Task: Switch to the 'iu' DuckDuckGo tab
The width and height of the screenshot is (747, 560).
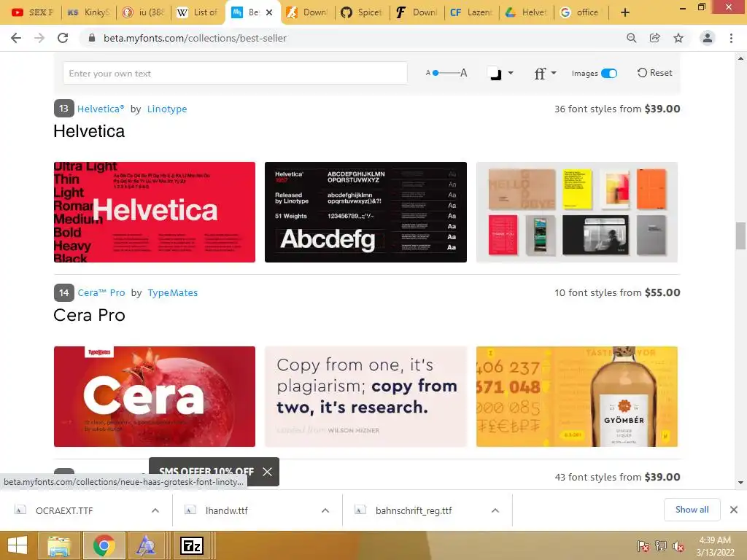Action: coord(144,12)
